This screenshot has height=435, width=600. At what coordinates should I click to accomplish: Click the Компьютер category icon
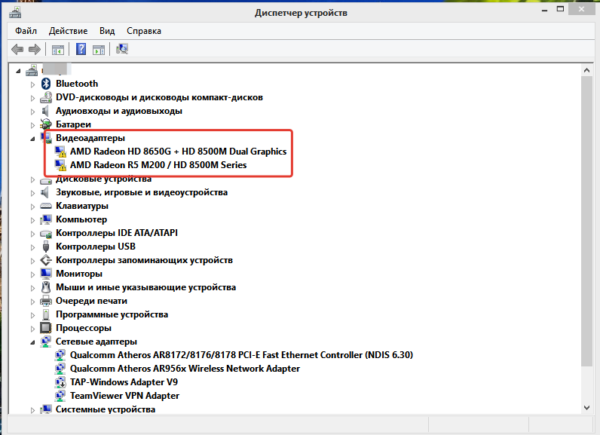(x=46, y=220)
